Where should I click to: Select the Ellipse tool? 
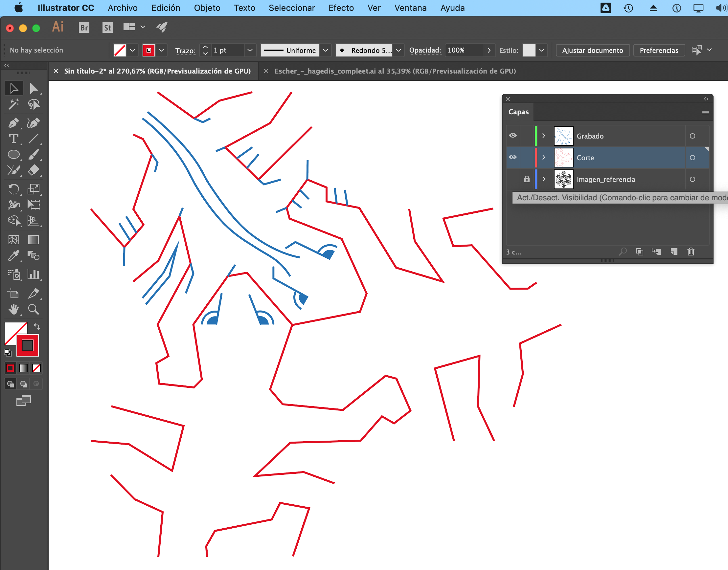click(14, 155)
